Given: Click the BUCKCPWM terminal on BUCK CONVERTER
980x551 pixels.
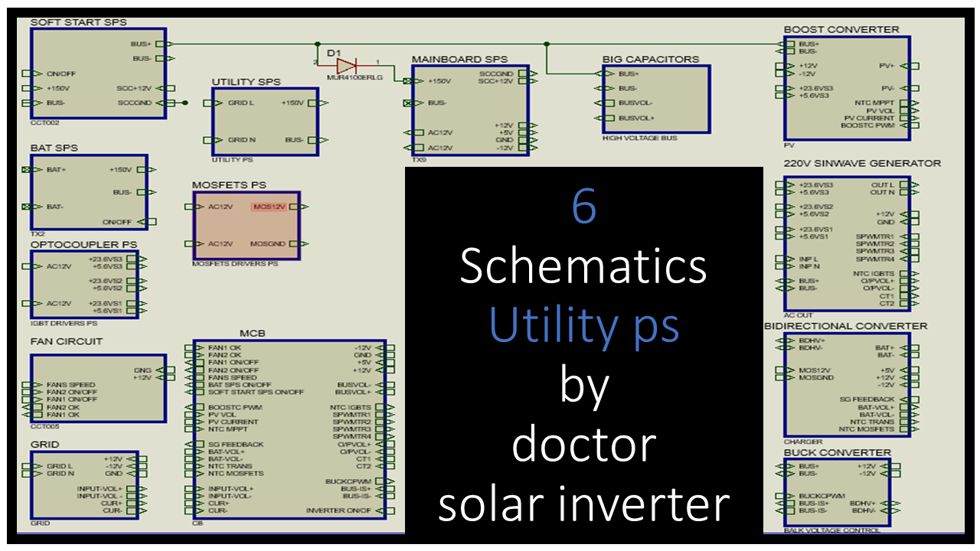Looking at the screenshot, I should pyautogui.click(x=780, y=495).
